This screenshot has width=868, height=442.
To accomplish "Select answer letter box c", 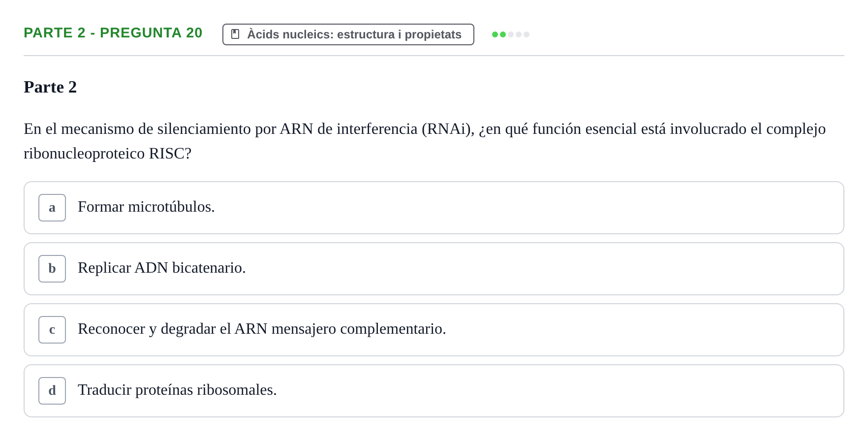I will point(52,330).
